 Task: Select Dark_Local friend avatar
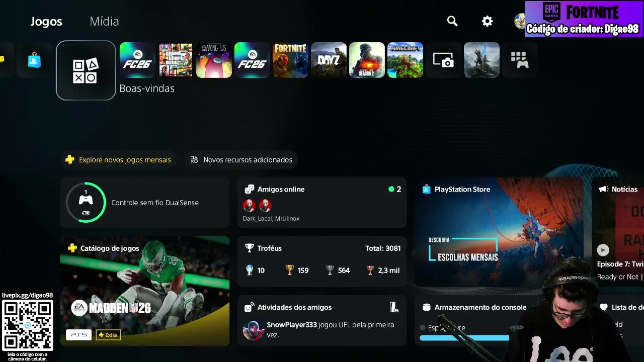(x=249, y=205)
